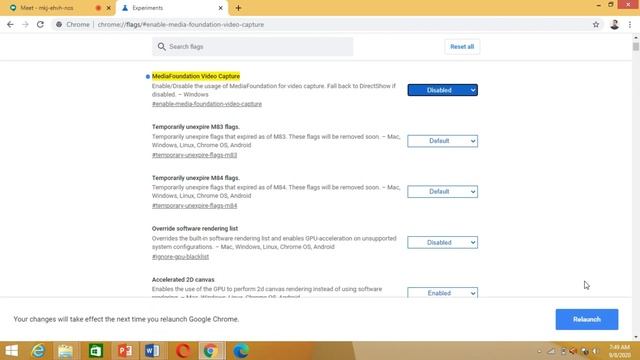Open the Chrome three-dot menu
Screen dimensions: 640x360
630,24
